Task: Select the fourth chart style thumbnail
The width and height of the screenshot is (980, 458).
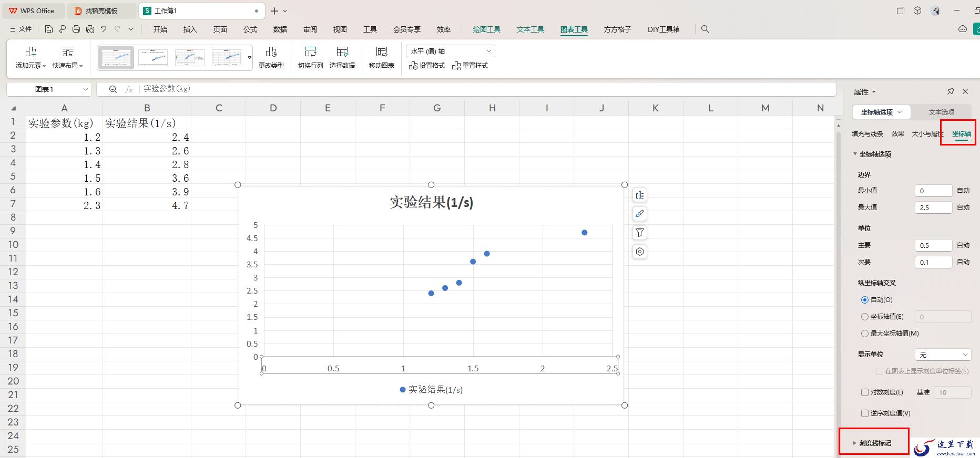Action: (x=227, y=58)
